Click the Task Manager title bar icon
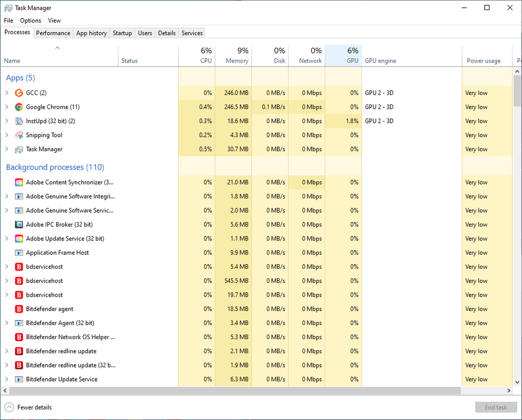This screenshot has width=522, height=420. tap(8, 8)
